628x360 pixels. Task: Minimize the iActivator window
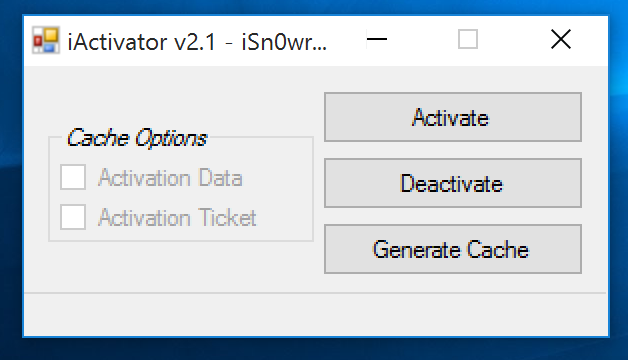pyautogui.click(x=377, y=39)
